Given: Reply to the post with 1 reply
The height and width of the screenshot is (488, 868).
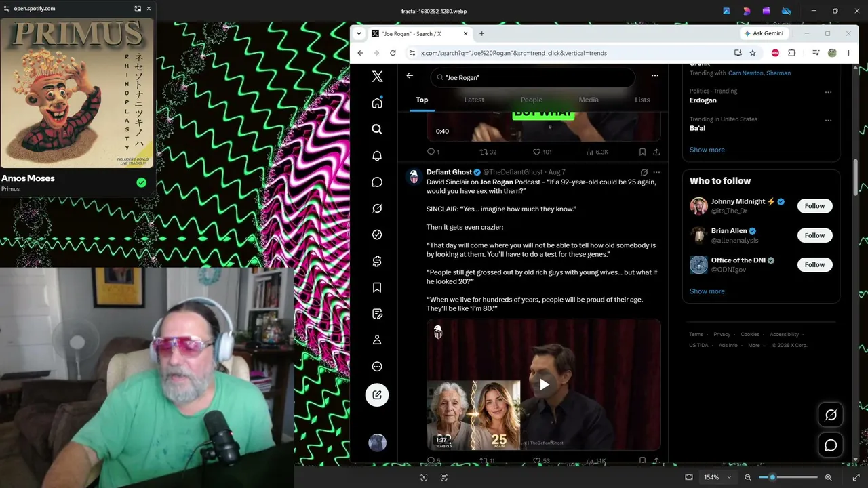Looking at the screenshot, I should 433,152.
